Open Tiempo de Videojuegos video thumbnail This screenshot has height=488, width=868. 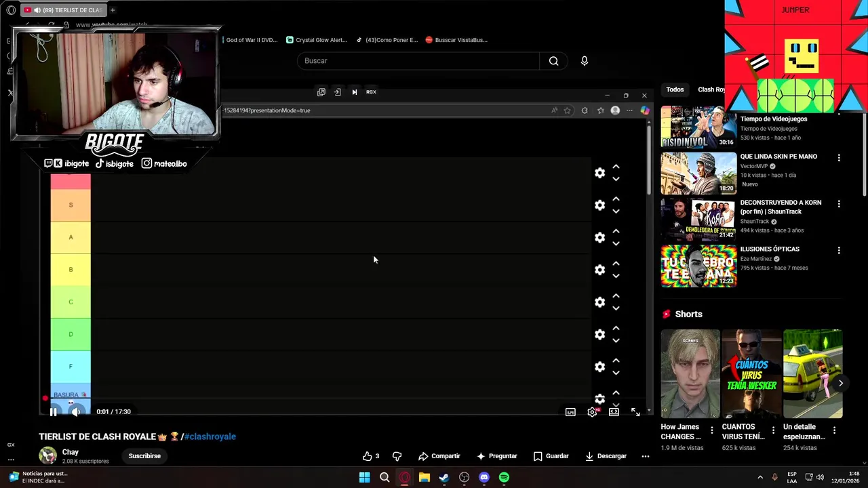pos(698,127)
